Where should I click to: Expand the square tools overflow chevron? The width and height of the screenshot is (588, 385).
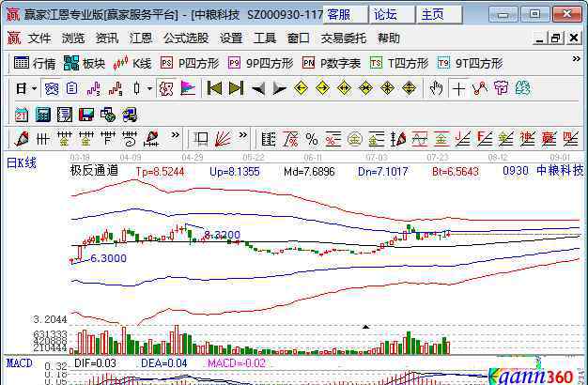[x=243, y=135]
